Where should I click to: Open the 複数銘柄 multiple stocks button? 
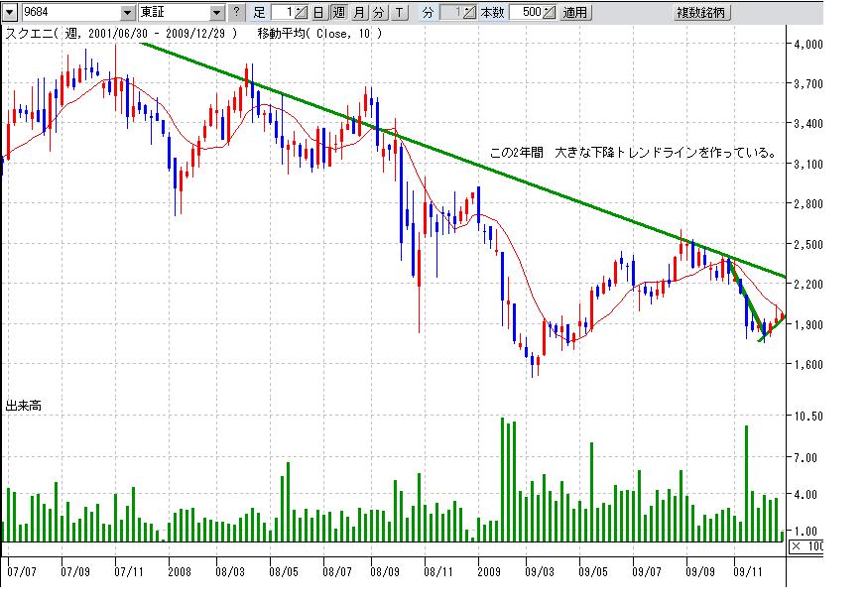click(703, 13)
